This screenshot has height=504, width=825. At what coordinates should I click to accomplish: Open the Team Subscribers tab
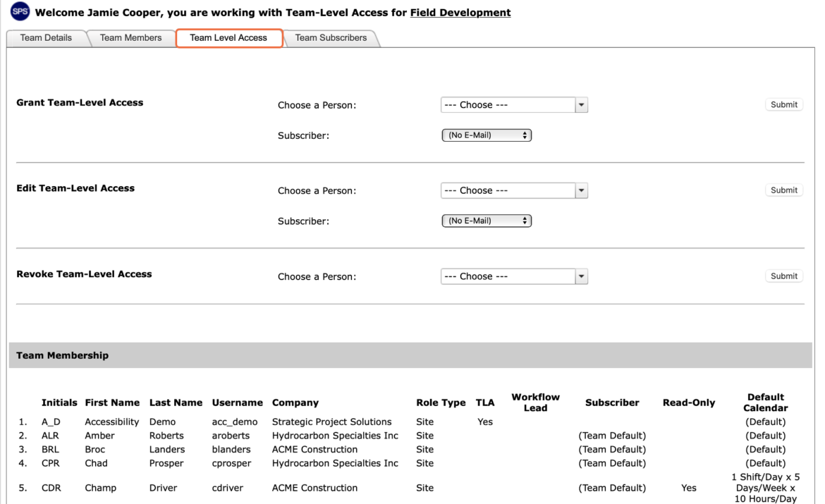tap(331, 38)
